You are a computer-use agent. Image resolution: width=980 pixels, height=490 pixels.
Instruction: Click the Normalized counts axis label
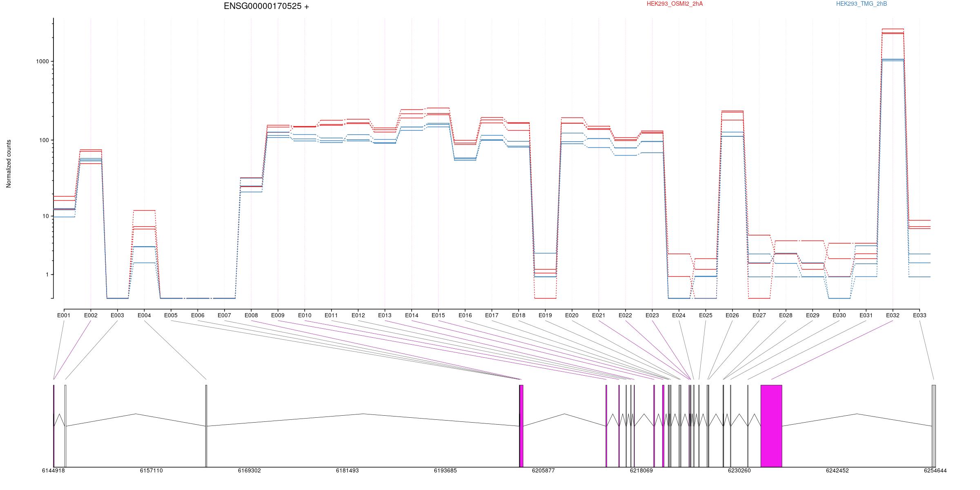[9, 164]
